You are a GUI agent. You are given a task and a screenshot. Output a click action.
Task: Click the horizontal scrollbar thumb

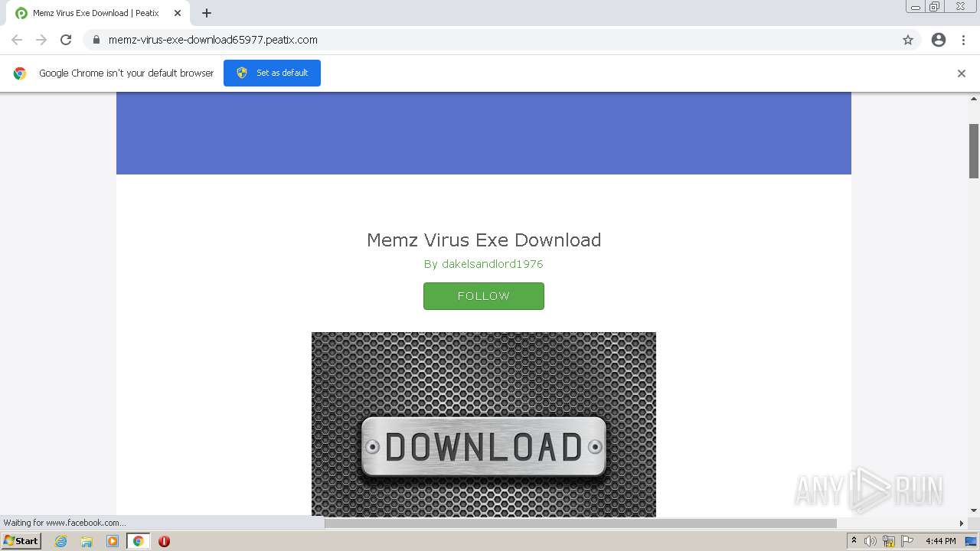(x=580, y=523)
